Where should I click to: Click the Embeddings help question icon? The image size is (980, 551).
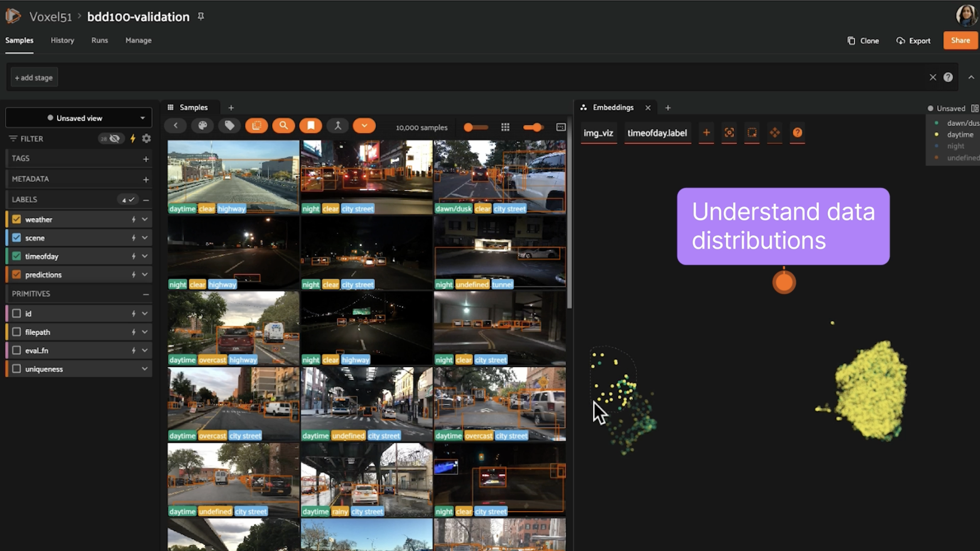(797, 133)
